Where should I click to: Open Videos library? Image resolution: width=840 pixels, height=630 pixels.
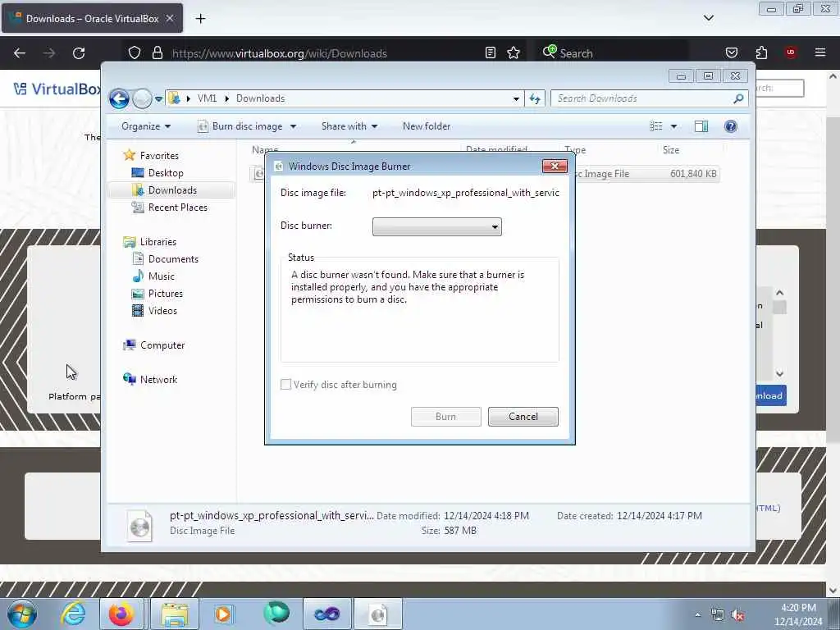[162, 311]
